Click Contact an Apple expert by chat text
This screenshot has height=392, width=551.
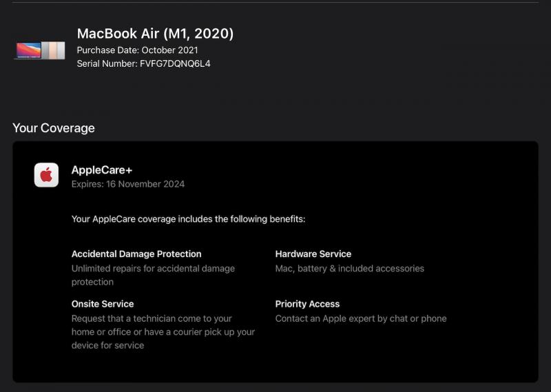click(361, 318)
